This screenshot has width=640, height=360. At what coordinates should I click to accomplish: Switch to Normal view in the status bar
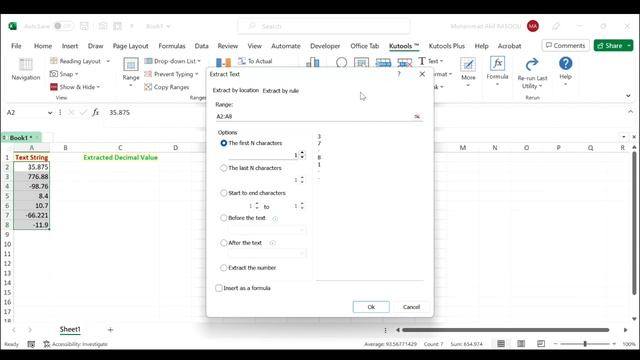pos(501,344)
